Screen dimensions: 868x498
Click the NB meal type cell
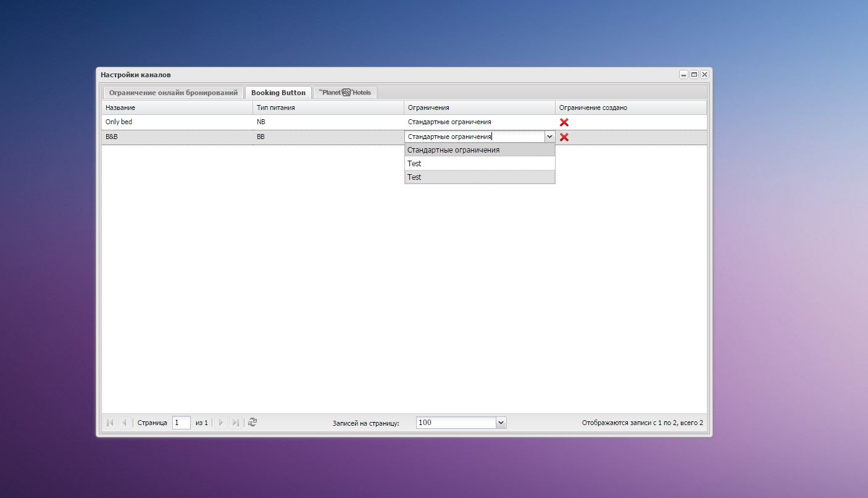click(x=329, y=122)
